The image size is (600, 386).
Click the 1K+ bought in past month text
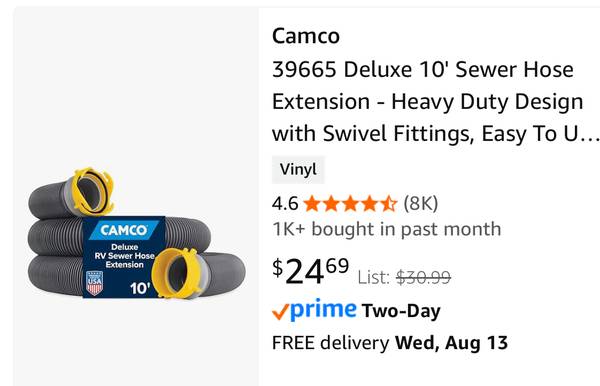point(386,229)
